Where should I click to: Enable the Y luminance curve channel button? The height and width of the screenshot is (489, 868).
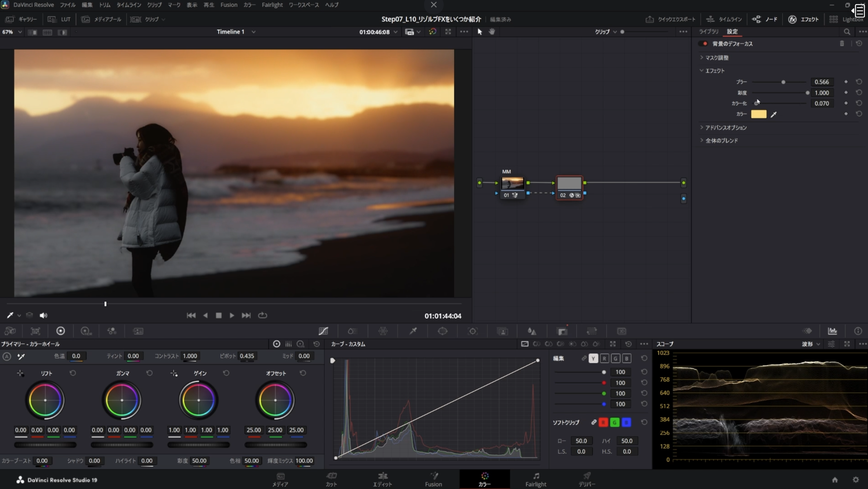(x=593, y=358)
